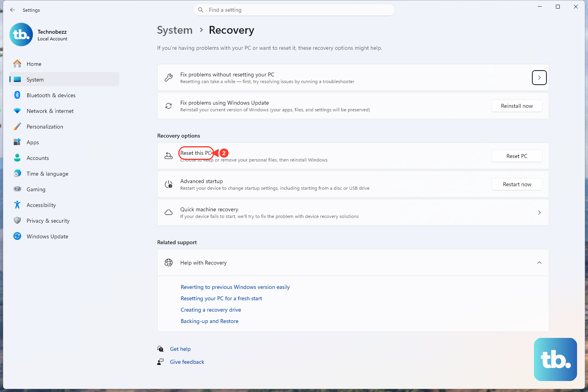The image size is (588, 392).
Task: Click the Network wifi icon in sidebar
Action: pyautogui.click(x=17, y=111)
